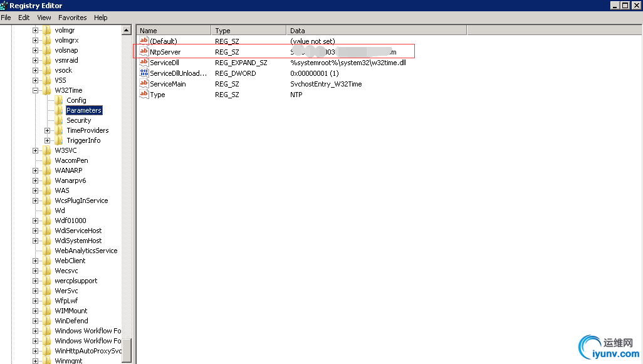Click the Type value string icon

coord(144,94)
